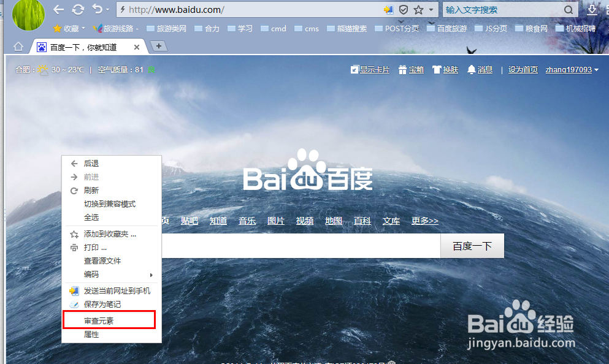Close the 百度一下 tab
Viewport: 609px width, 364px height.
(x=137, y=47)
